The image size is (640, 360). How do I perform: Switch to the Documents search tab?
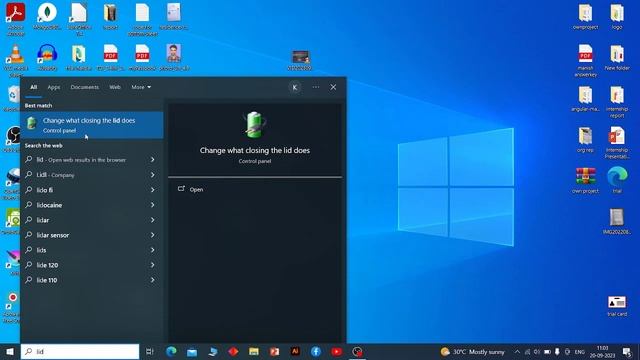point(84,87)
